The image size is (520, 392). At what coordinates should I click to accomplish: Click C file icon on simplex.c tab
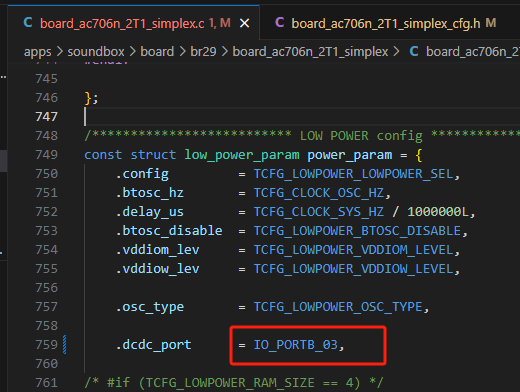tap(28, 23)
